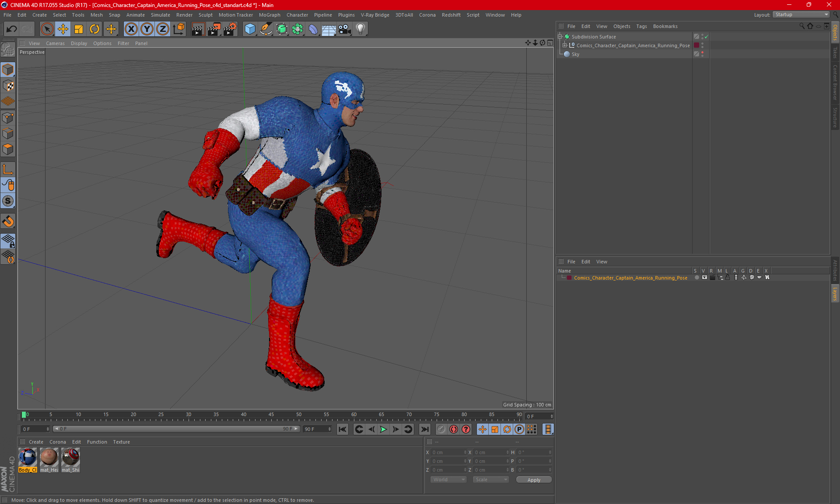Open the MoGraph menu
Viewport: 840px width, 504px height.
point(269,15)
